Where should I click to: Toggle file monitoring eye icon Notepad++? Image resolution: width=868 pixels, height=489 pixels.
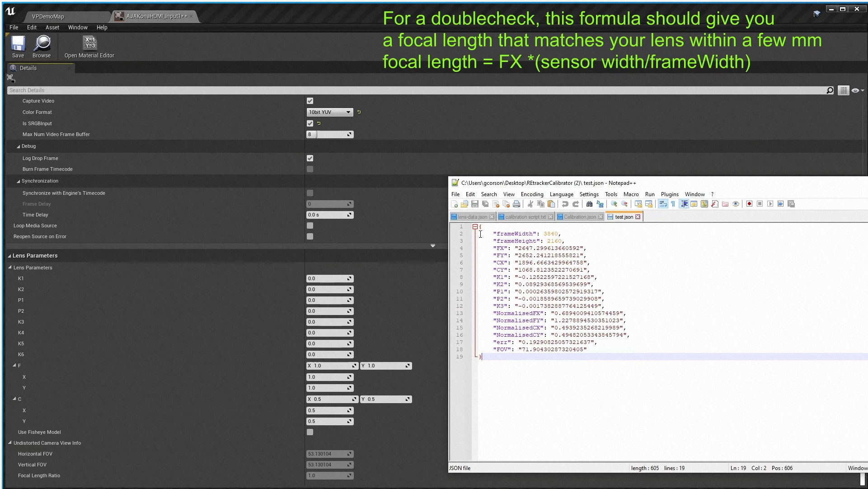736,204
